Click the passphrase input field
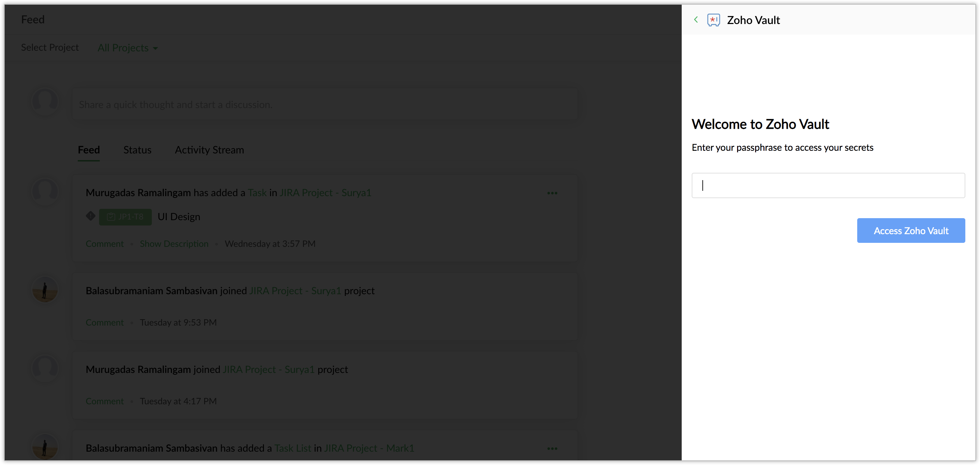 [x=828, y=185]
